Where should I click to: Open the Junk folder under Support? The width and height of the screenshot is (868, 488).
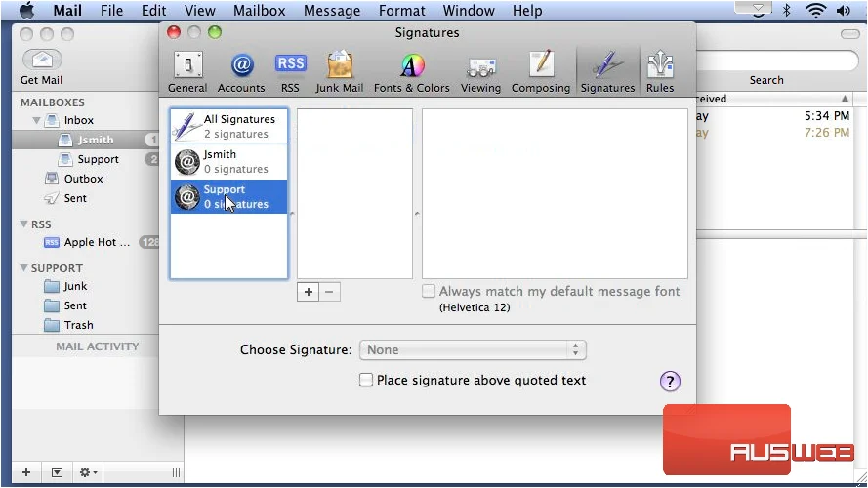pyautogui.click(x=75, y=286)
